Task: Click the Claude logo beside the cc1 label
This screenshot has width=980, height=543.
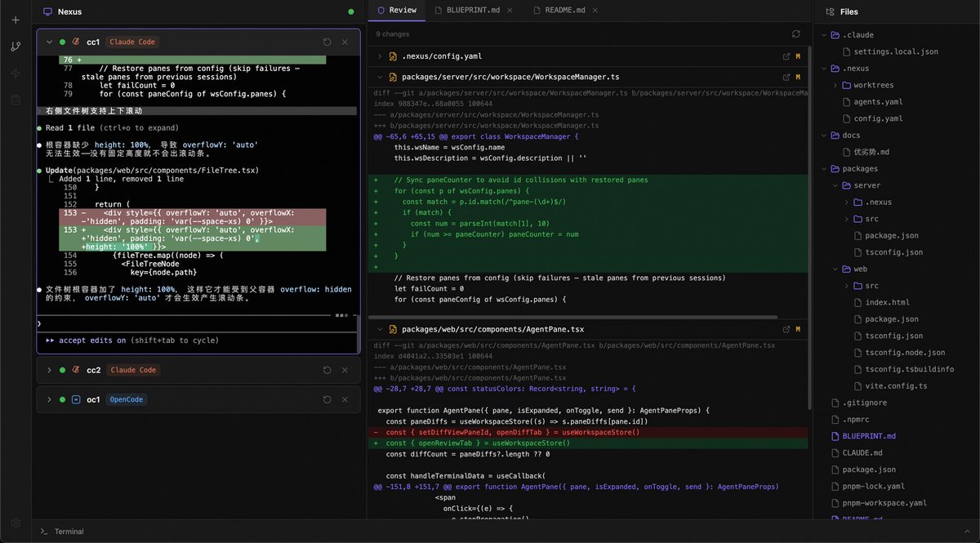Action: click(x=75, y=42)
